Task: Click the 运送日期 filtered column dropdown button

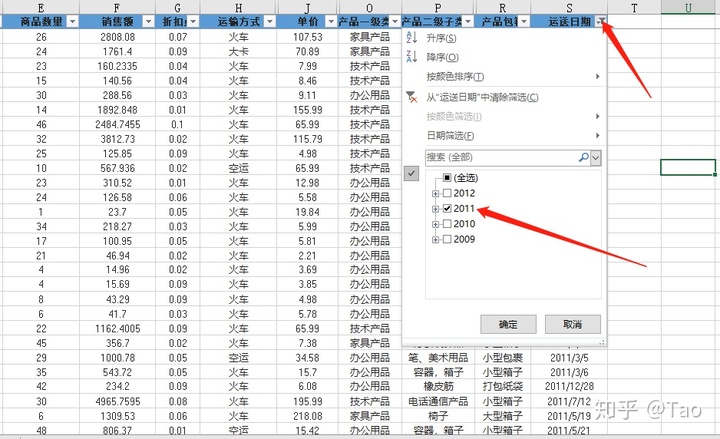Action: (x=601, y=22)
